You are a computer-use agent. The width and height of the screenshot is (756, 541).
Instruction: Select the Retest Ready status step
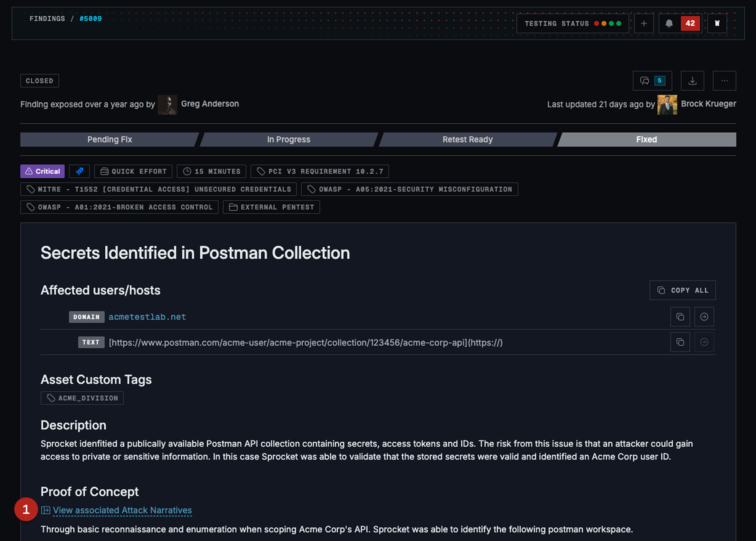(x=468, y=140)
